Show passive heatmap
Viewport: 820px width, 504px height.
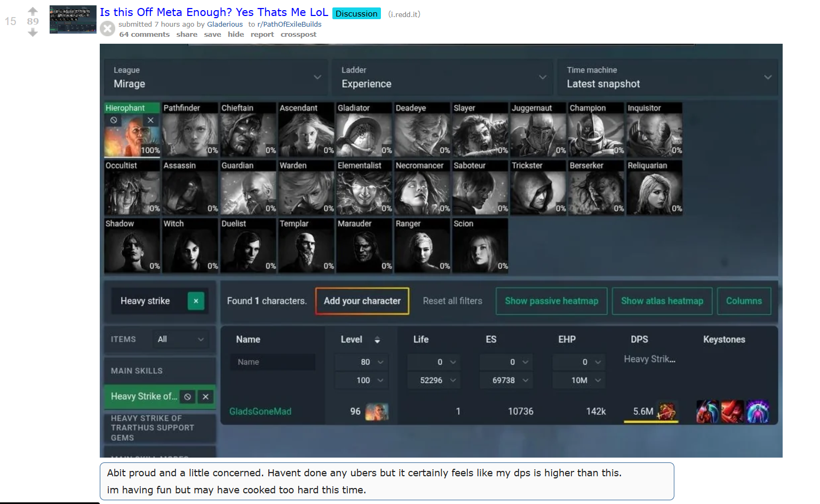pyautogui.click(x=552, y=301)
